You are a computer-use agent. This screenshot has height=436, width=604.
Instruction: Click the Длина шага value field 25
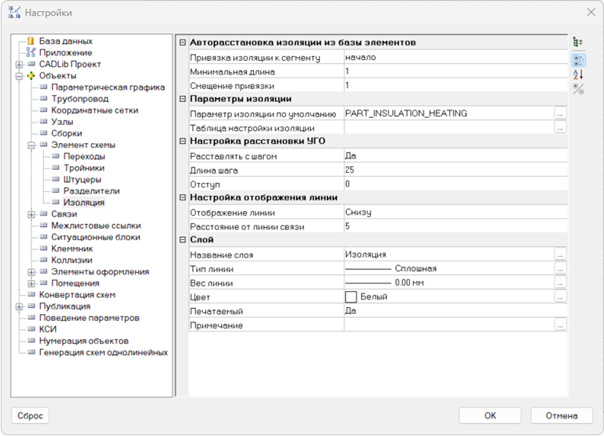[x=456, y=170]
